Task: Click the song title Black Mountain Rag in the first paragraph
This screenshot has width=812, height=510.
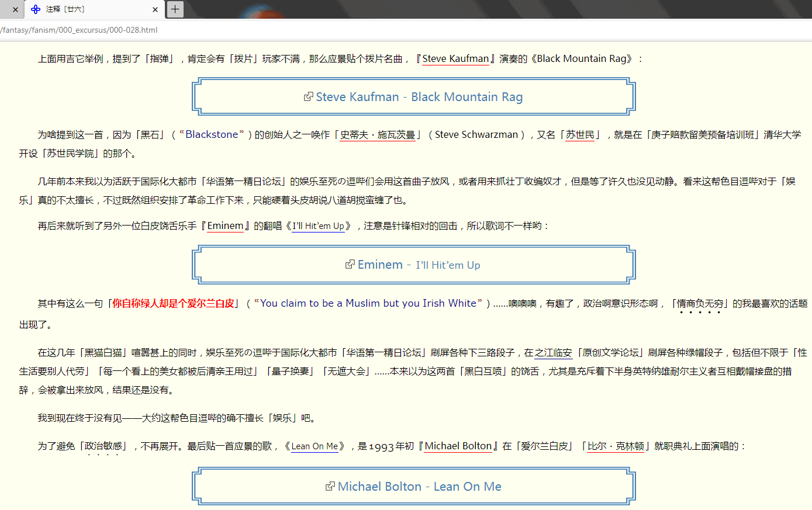Action: [x=582, y=58]
